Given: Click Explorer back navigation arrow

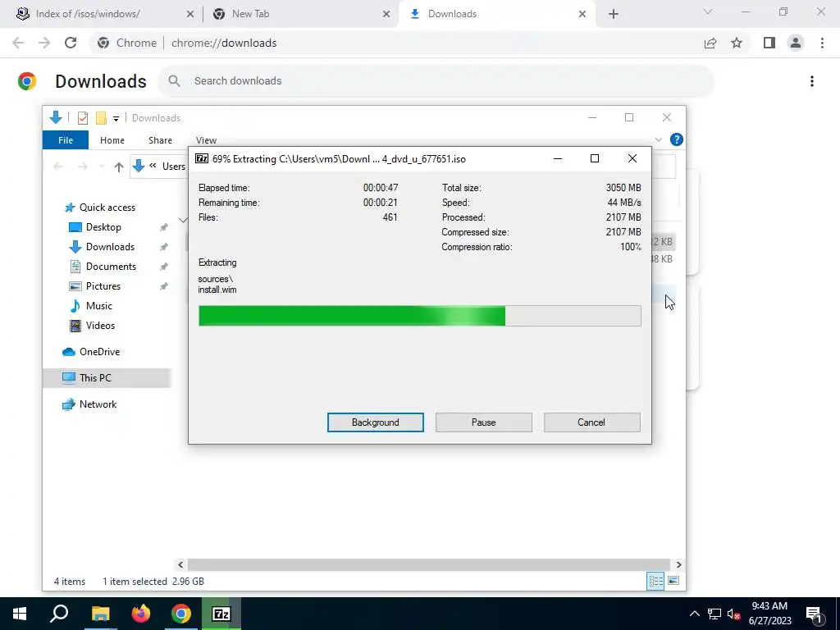Looking at the screenshot, I should point(58,167).
